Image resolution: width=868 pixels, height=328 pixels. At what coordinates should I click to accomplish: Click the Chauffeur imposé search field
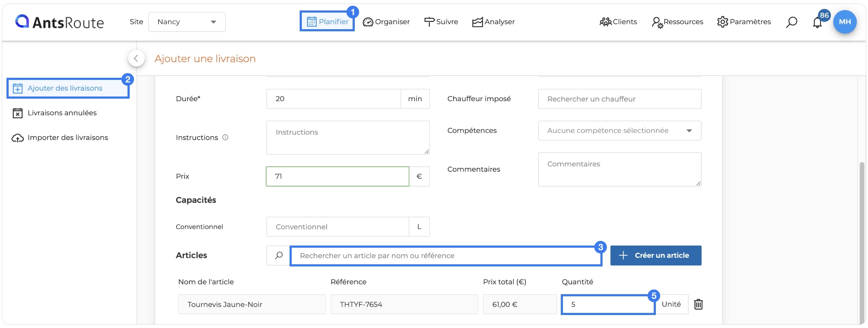point(619,99)
